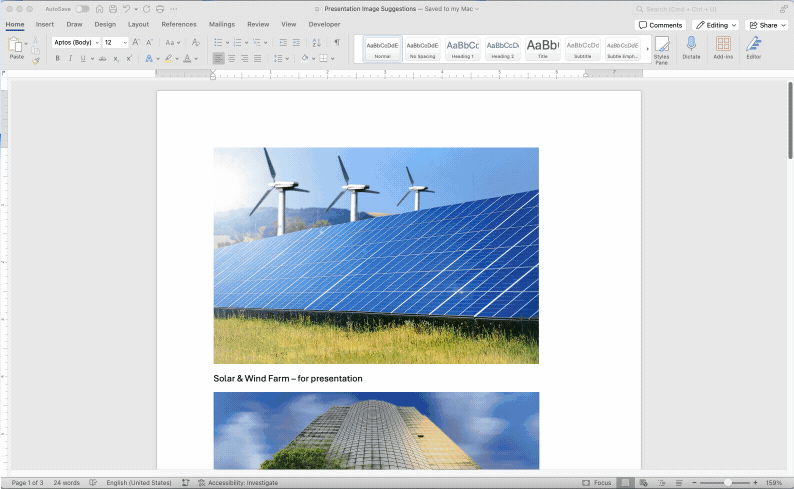Toggle Subscript formatting
The image size is (794, 489).
[x=116, y=59]
